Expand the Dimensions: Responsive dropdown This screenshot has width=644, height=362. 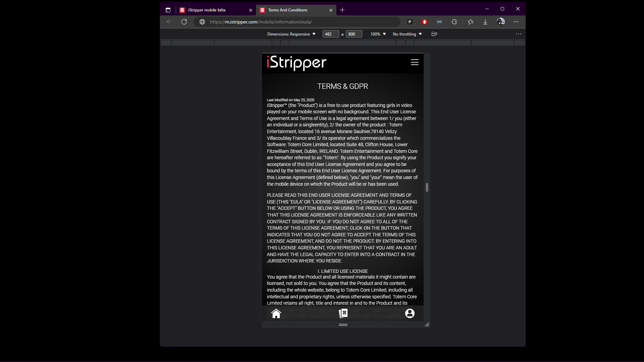[x=291, y=34]
